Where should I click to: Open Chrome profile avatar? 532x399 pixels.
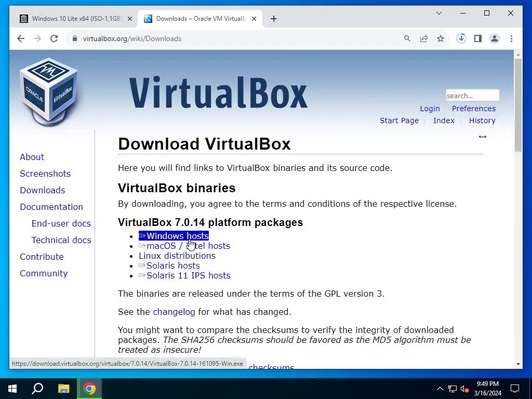495,38
